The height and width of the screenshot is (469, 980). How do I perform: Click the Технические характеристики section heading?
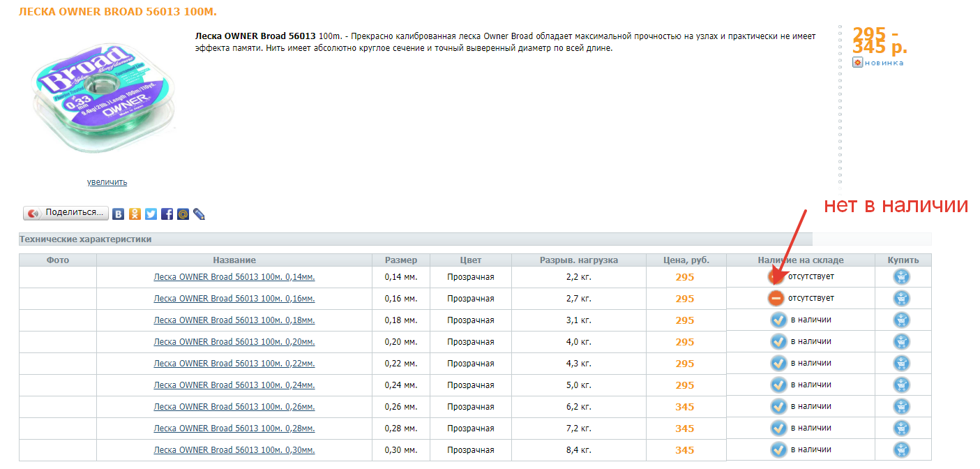click(86, 239)
